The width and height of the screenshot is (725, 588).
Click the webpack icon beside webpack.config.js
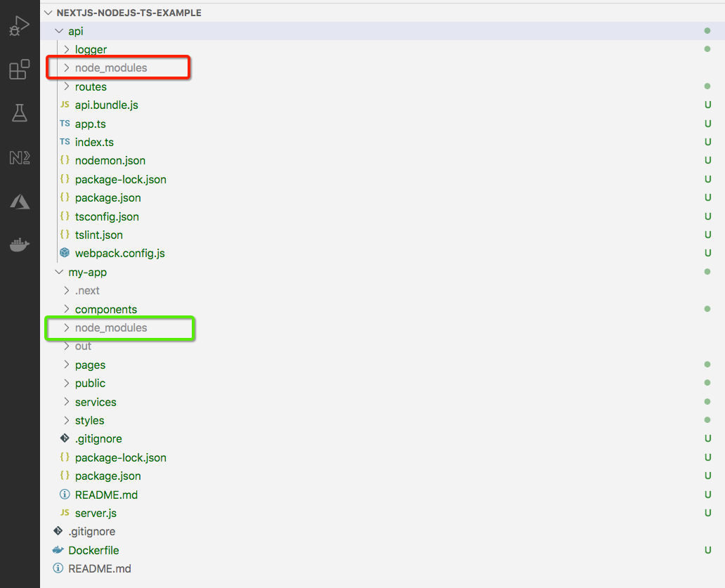click(65, 253)
